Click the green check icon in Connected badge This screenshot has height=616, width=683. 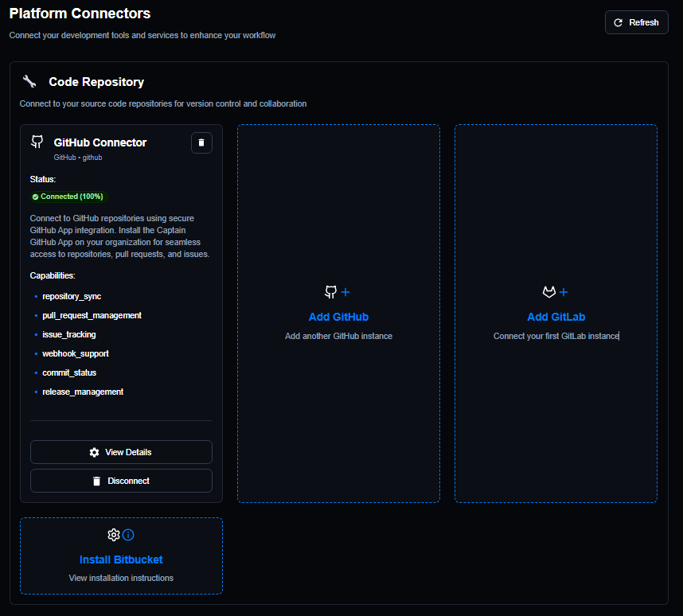(36, 197)
